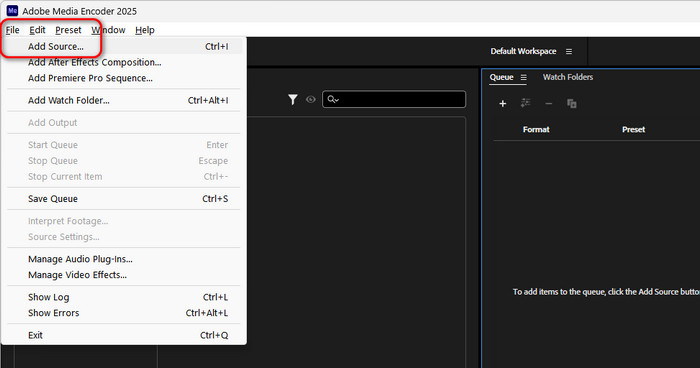700x368 pixels.
Task: Select Add After Effects Composition
Action: [125, 63]
